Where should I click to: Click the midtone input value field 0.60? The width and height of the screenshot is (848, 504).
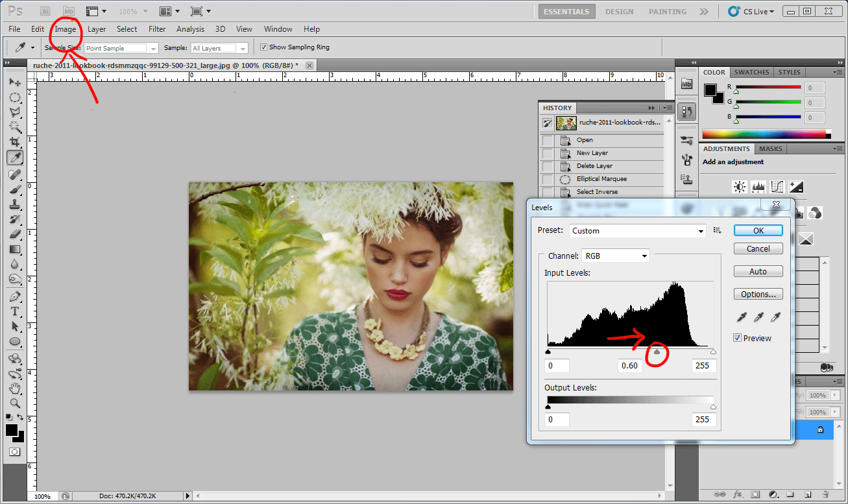[x=629, y=365]
